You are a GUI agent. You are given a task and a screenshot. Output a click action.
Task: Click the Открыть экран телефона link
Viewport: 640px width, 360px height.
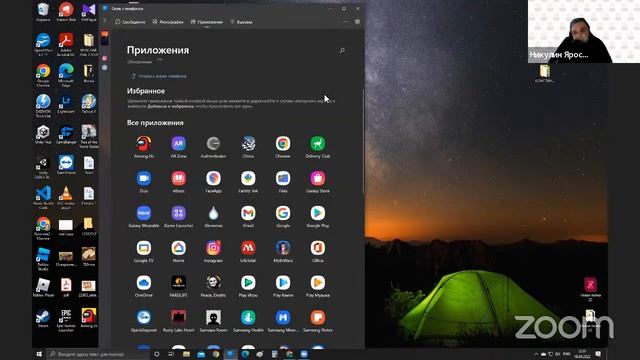159,76
